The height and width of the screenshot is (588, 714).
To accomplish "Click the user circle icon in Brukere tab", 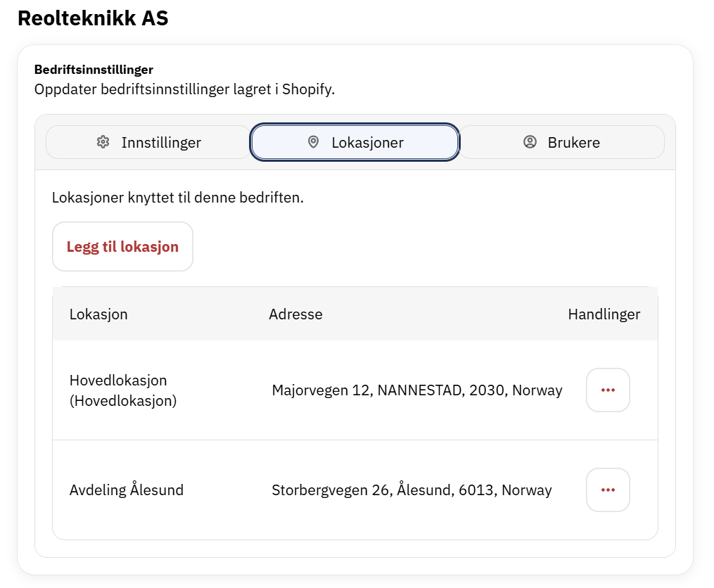I will click(x=530, y=142).
